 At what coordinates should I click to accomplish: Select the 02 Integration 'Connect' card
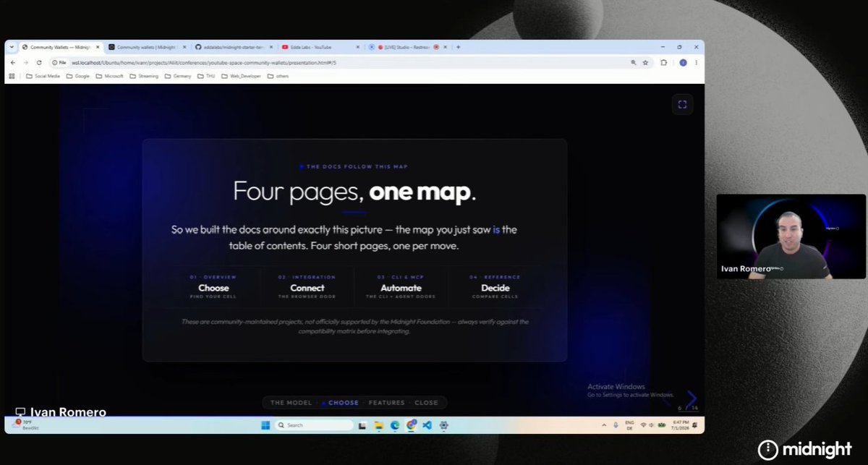(307, 287)
